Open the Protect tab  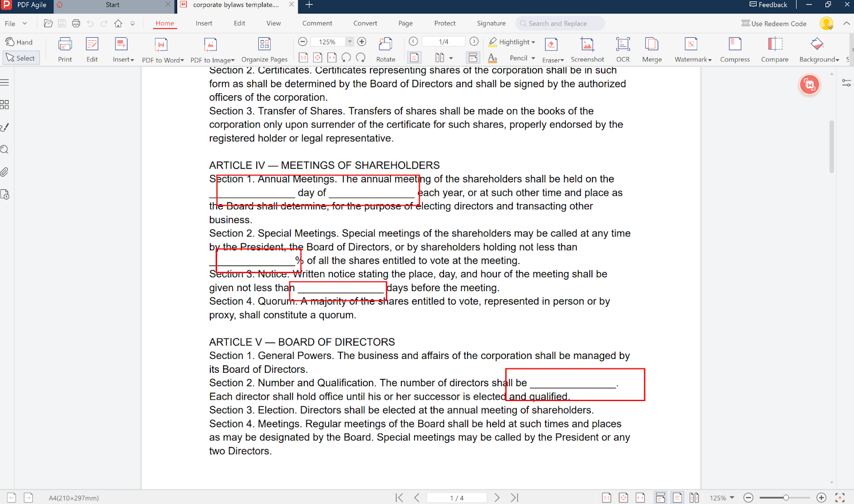pos(445,23)
